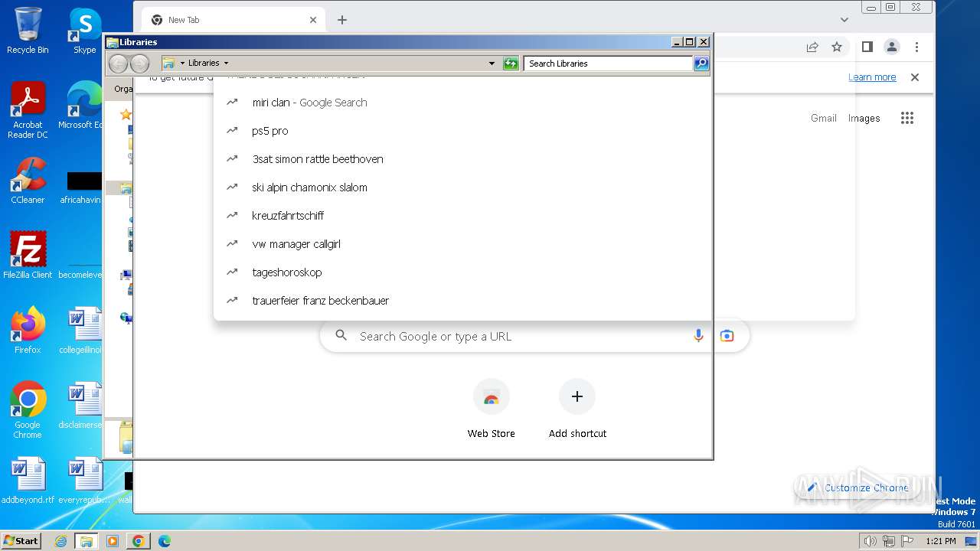This screenshot has width=980, height=551.
Task: Launch FileZilla Client from desktop
Action: tap(28, 256)
